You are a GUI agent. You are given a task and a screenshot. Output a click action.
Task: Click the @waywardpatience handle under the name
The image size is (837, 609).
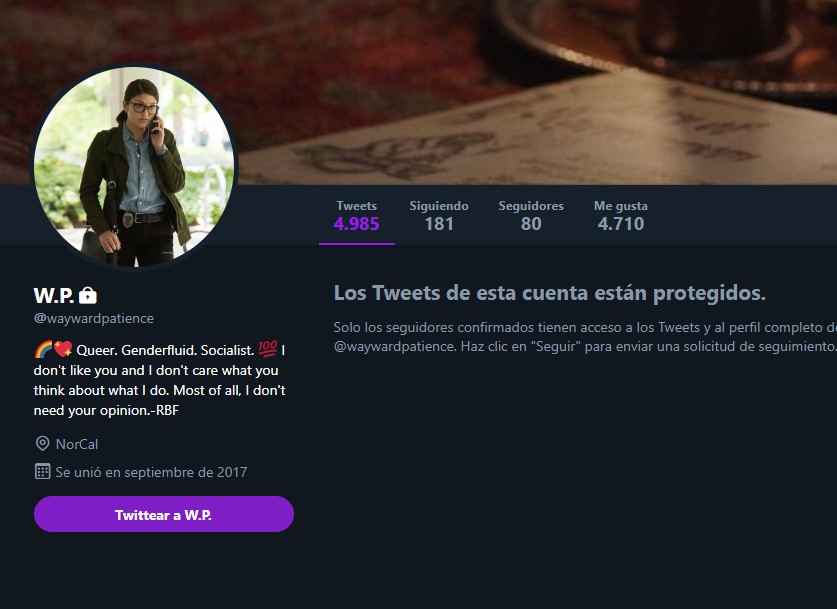(x=93, y=319)
